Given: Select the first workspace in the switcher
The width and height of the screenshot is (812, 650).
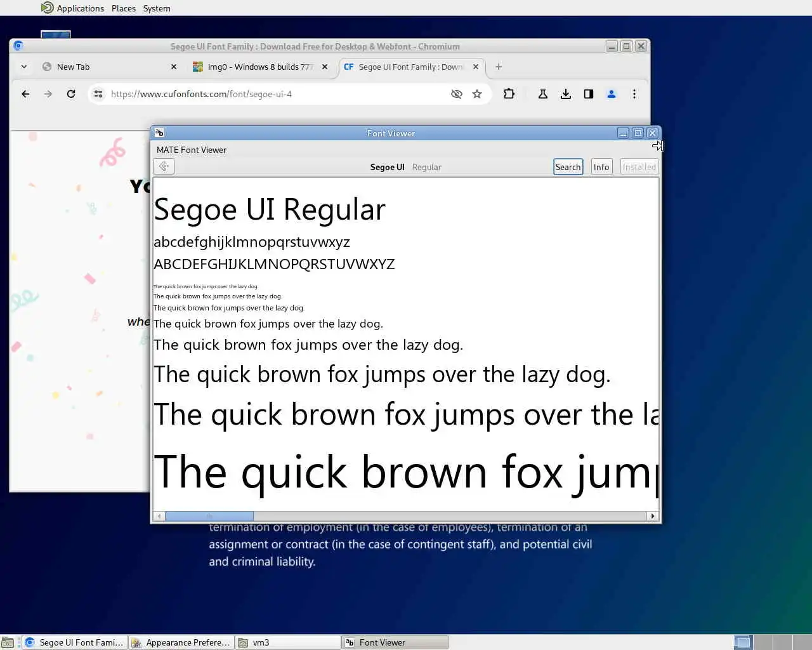Looking at the screenshot, I should pyautogui.click(x=743, y=642).
